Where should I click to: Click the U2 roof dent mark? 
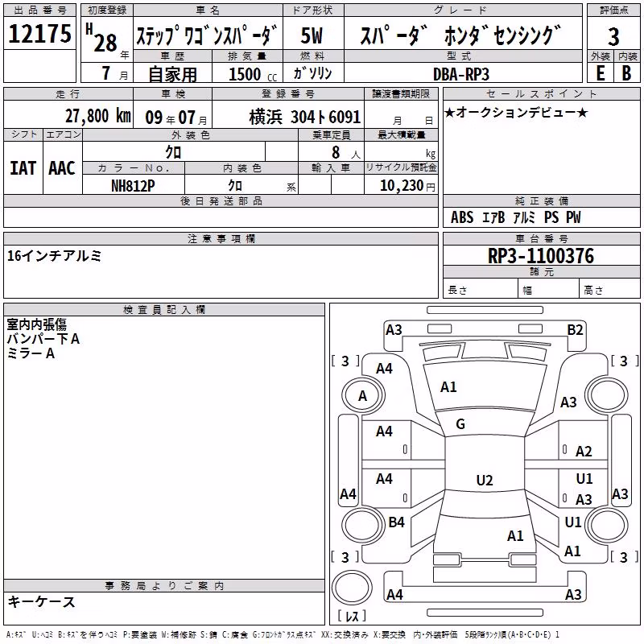(x=485, y=480)
